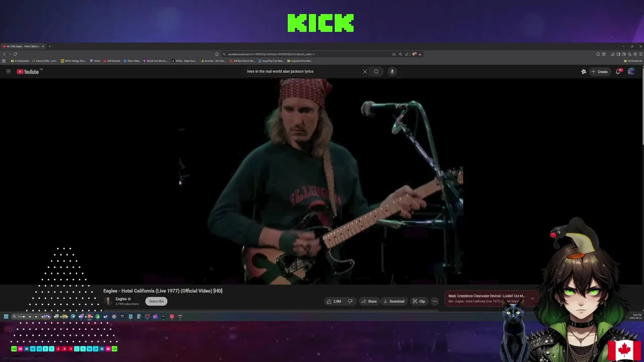
Task: Like the Hotel California video
Action: (x=334, y=301)
